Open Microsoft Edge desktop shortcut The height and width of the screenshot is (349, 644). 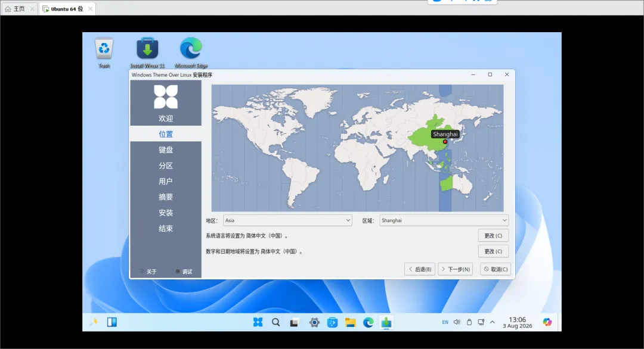pos(191,52)
